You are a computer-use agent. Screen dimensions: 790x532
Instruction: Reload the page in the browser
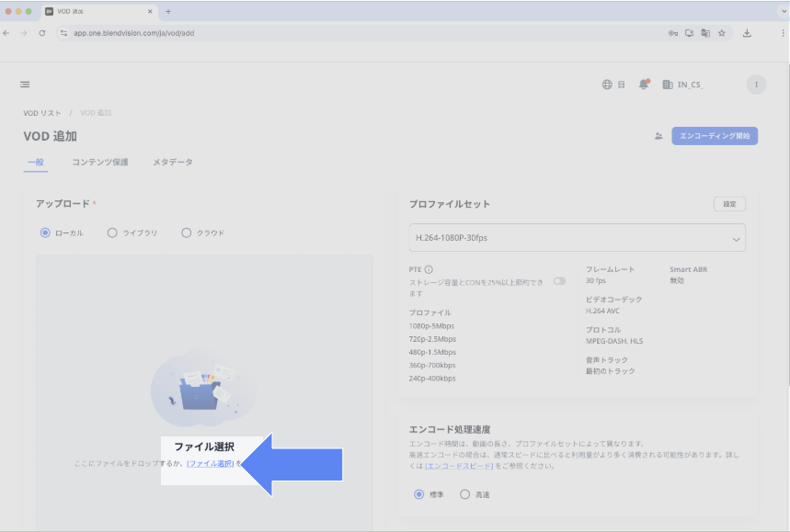coord(42,33)
